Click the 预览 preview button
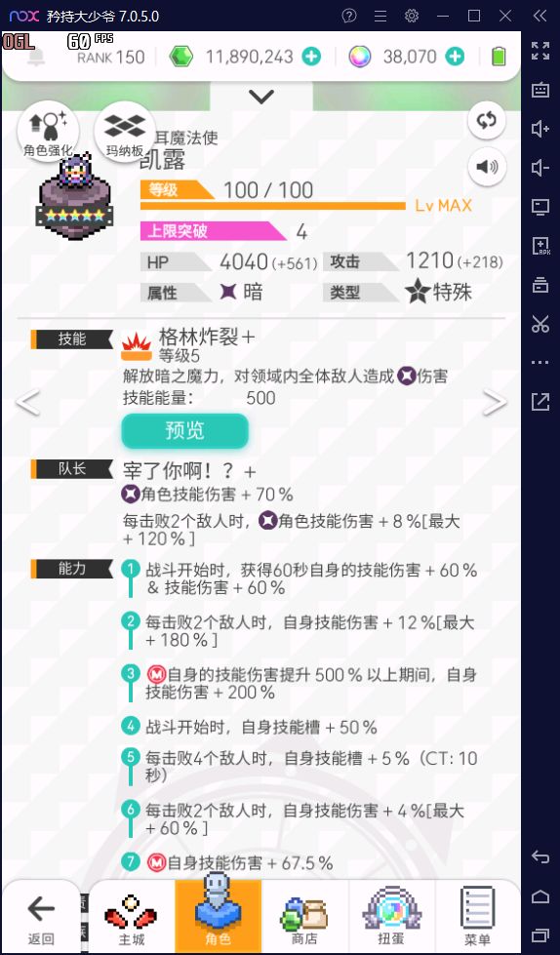Screen dimensions: 560x955 [x=185, y=431]
